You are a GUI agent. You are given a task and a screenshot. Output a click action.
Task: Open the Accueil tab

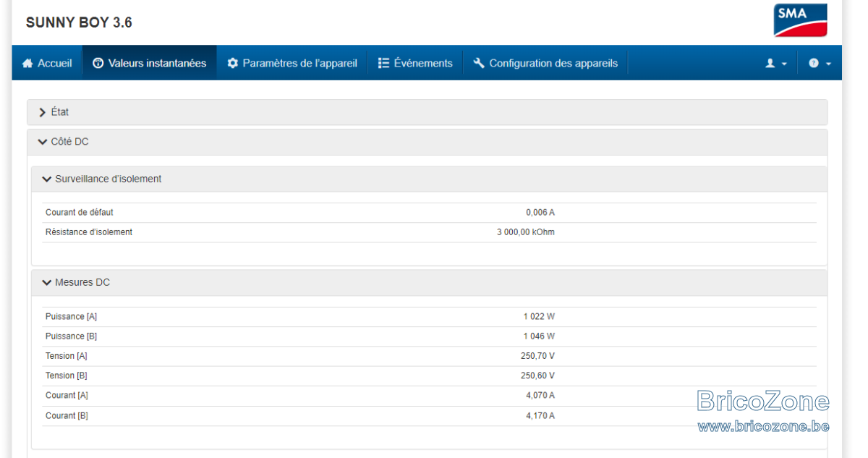pyautogui.click(x=47, y=63)
